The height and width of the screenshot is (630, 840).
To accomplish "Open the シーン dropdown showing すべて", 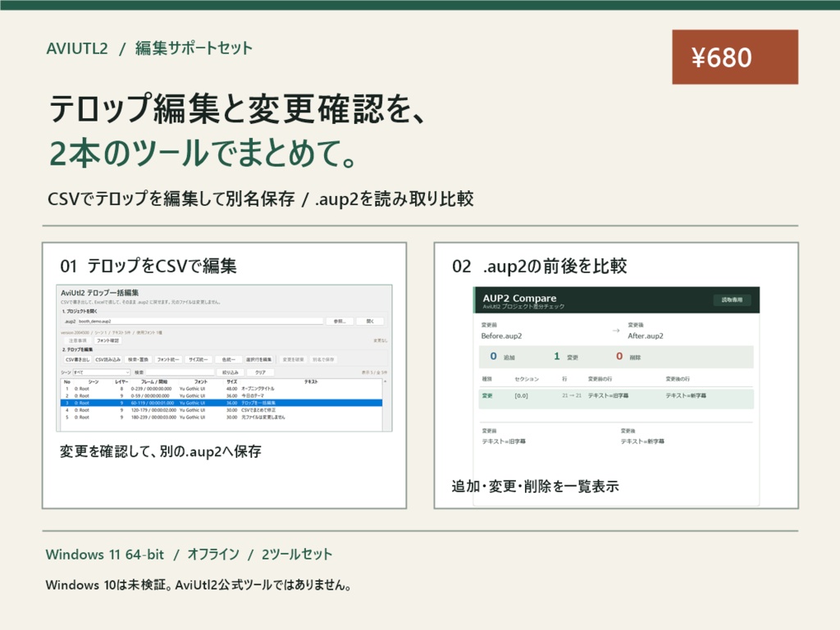I will point(102,372).
